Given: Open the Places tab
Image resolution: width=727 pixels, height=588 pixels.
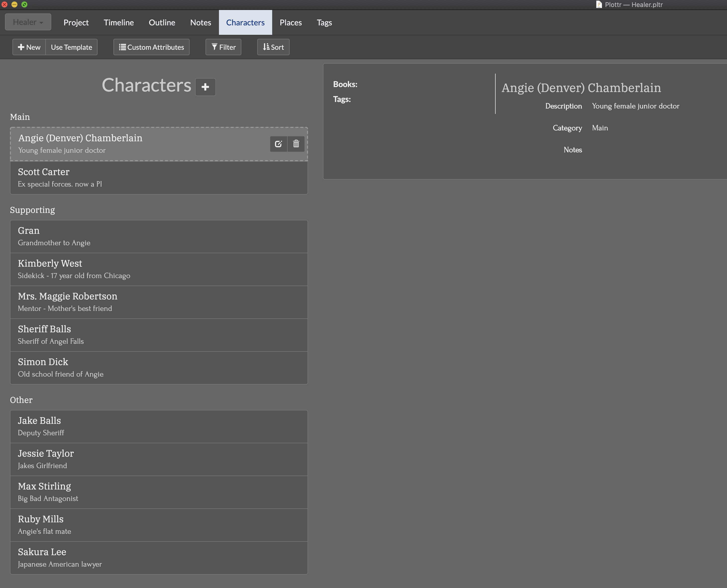Looking at the screenshot, I should [x=290, y=23].
